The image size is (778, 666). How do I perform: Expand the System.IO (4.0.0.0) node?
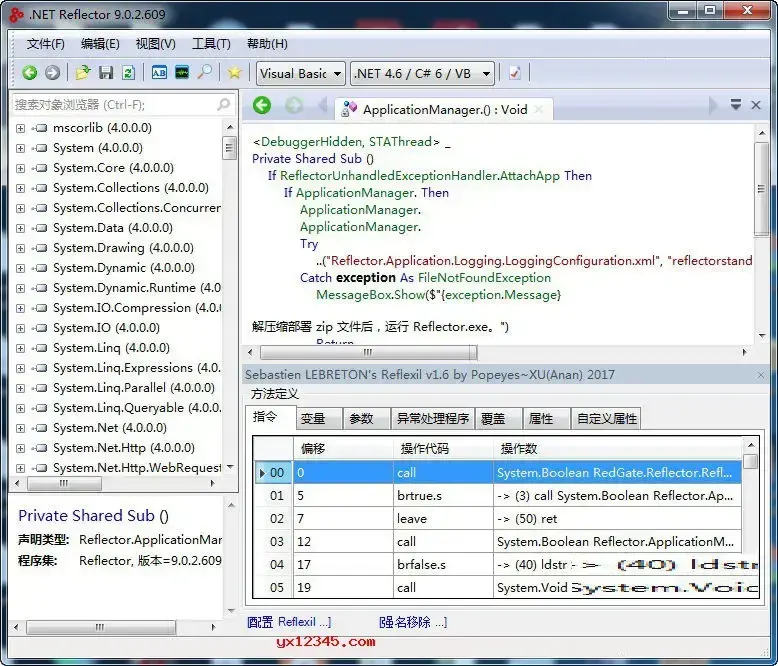tap(20, 328)
